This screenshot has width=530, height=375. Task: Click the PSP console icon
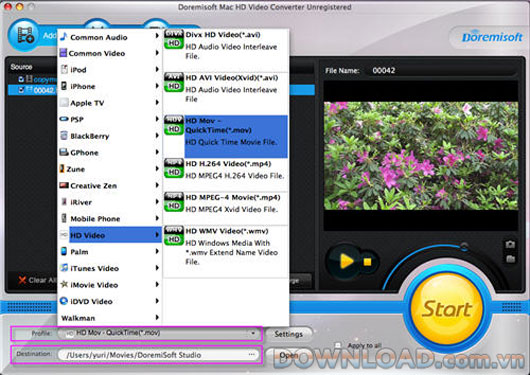pyautogui.click(x=64, y=119)
